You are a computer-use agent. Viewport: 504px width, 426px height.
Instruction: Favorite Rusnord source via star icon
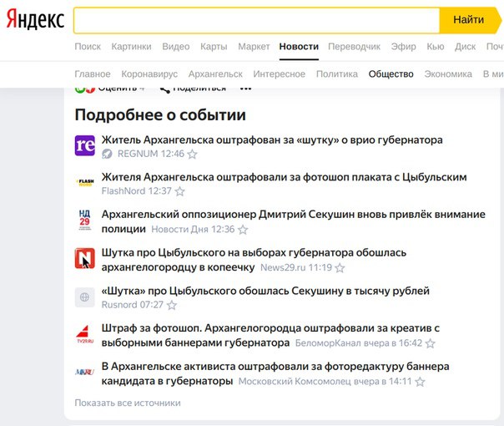pyautogui.click(x=172, y=305)
